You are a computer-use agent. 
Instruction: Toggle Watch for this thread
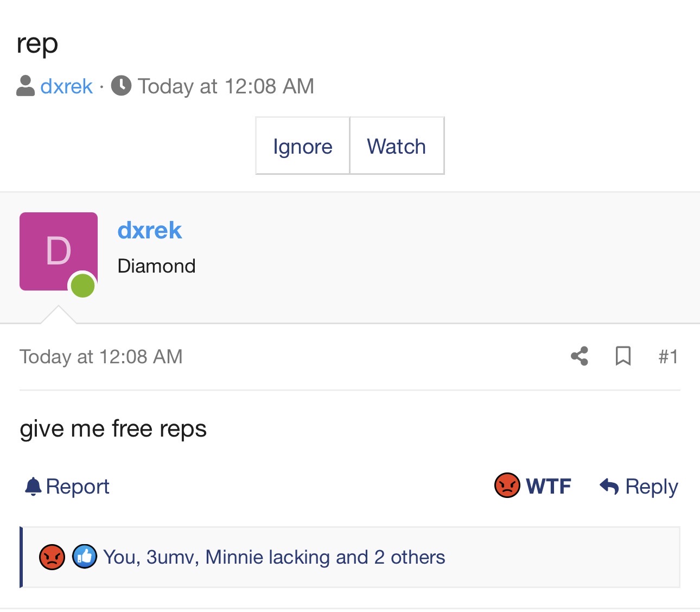pos(397,146)
